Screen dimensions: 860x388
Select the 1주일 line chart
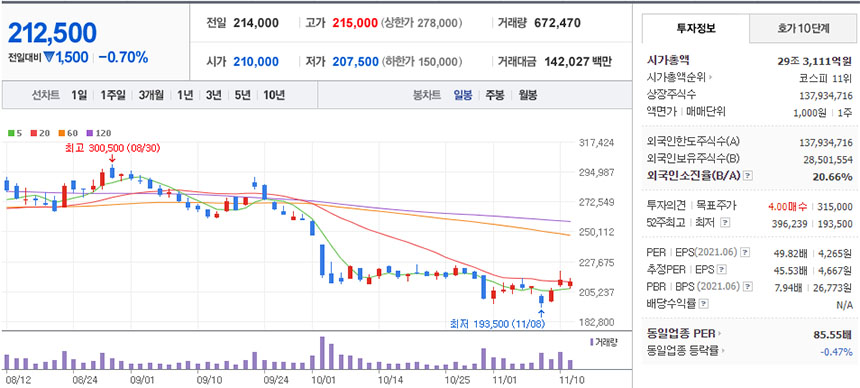112,95
